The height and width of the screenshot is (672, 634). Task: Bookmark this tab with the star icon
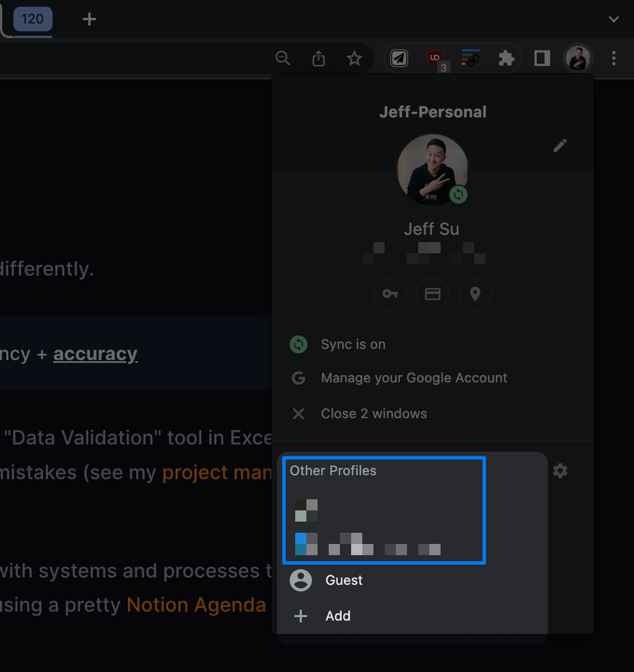click(354, 58)
